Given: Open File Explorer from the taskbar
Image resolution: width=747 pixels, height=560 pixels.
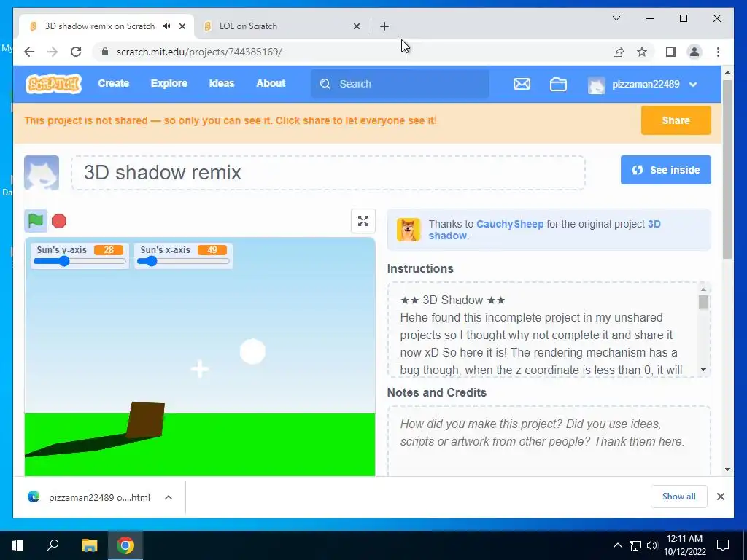Looking at the screenshot, I should pos(89,545).
